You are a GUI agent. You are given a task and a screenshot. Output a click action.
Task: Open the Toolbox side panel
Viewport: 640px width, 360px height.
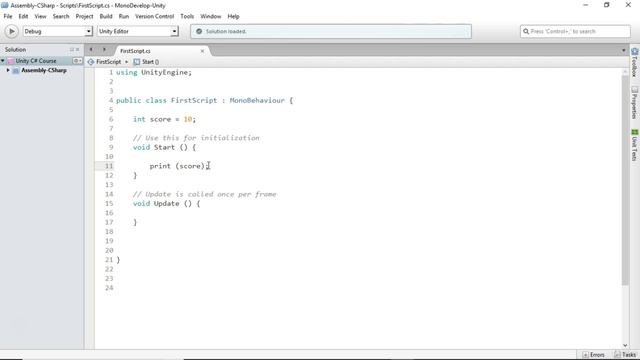pyautogui.click(x=634, y=62)
